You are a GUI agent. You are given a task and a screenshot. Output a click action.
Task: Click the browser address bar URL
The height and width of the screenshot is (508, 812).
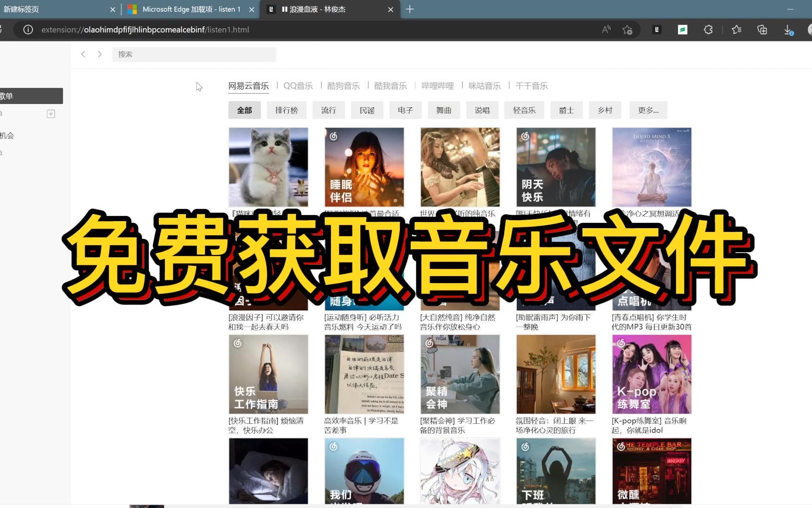point(145,30)
